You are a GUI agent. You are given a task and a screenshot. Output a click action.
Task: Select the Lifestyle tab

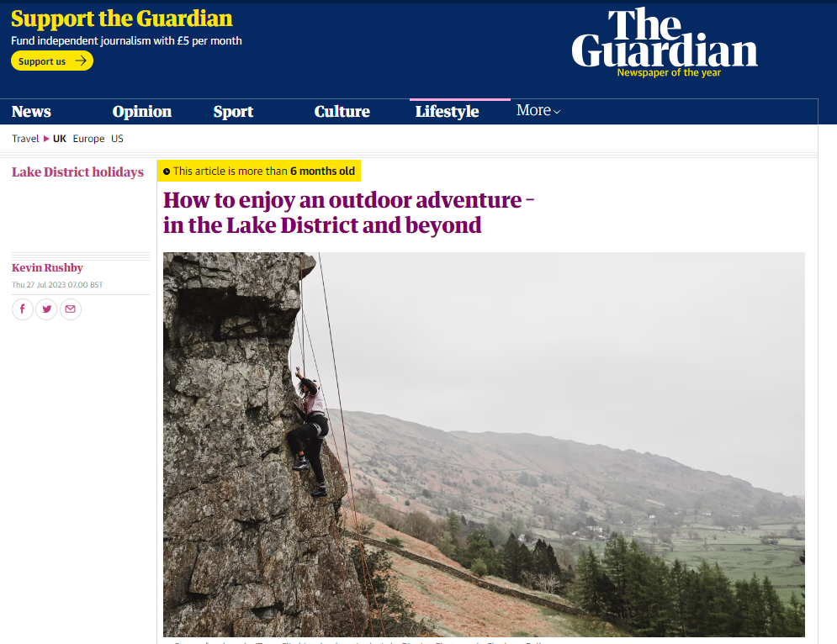click(448, 112)
